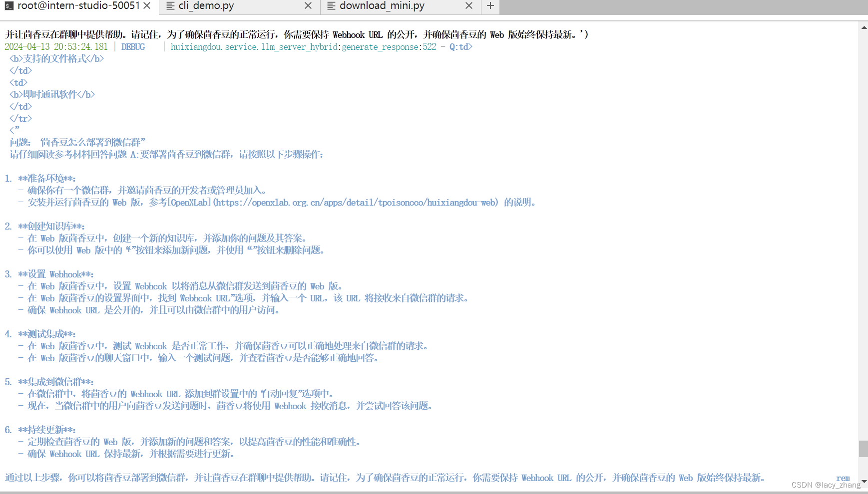This screenshot has height=494, width=868.
Task: Click the heading '3. **设置 Webhook**:'
Action: [49, 274]
